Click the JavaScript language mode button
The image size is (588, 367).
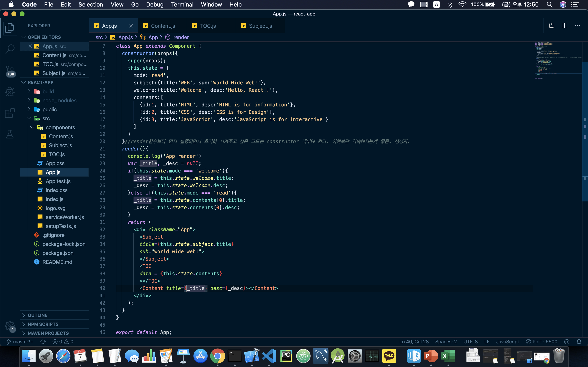(x=507, y=342)
